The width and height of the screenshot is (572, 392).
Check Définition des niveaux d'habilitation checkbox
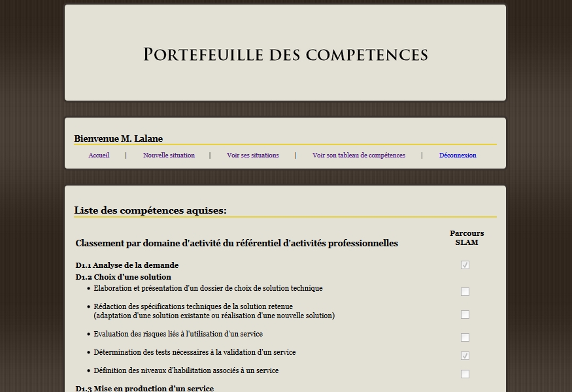pos(465,374)
